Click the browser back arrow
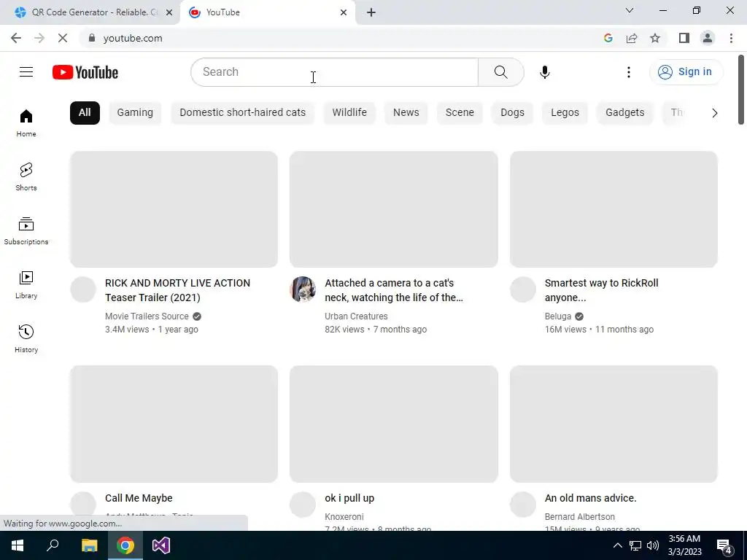 [16, 38]
